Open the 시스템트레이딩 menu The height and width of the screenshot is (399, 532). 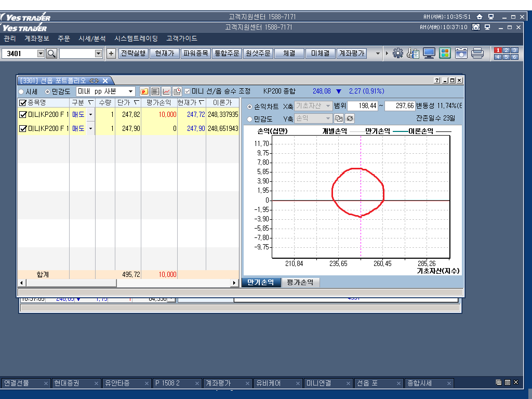pos(136,38)
